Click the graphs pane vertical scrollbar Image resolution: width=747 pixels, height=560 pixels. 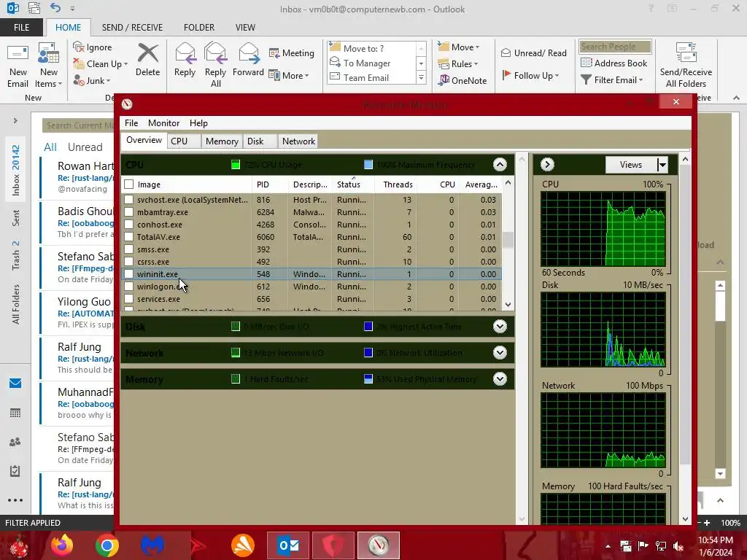685,314
